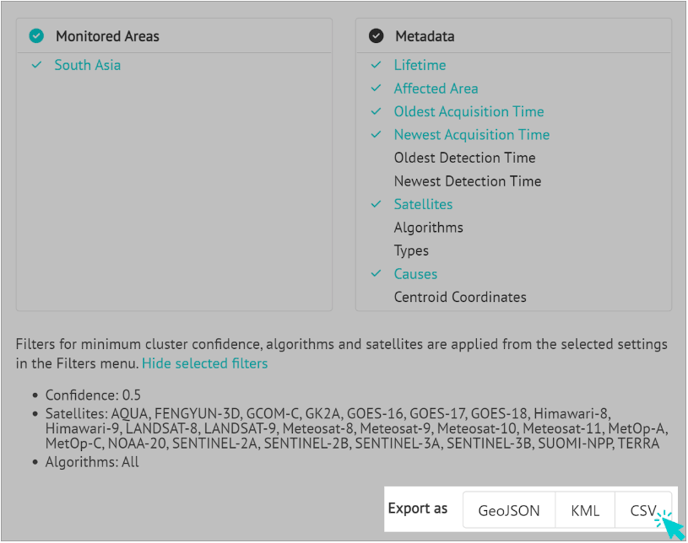Click the checkmark next to Causes
Viewport: 688px width, 543px height.
376,274
